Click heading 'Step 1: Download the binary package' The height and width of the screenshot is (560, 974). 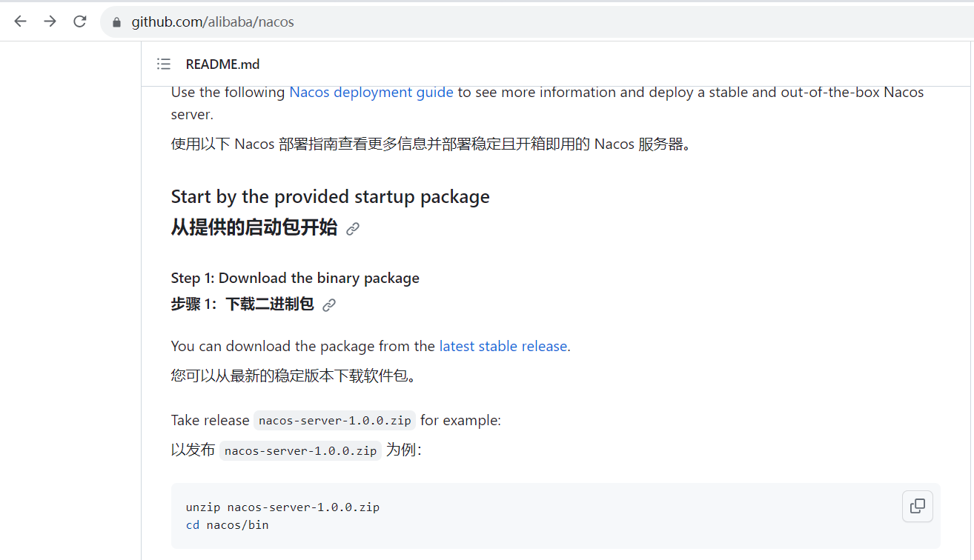(x=295, y=278)
